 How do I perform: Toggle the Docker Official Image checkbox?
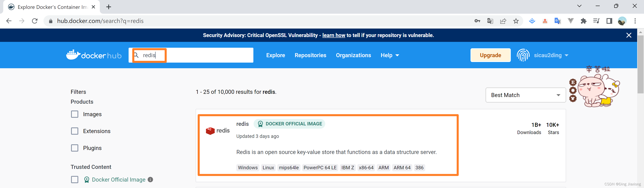click(74, 180)
